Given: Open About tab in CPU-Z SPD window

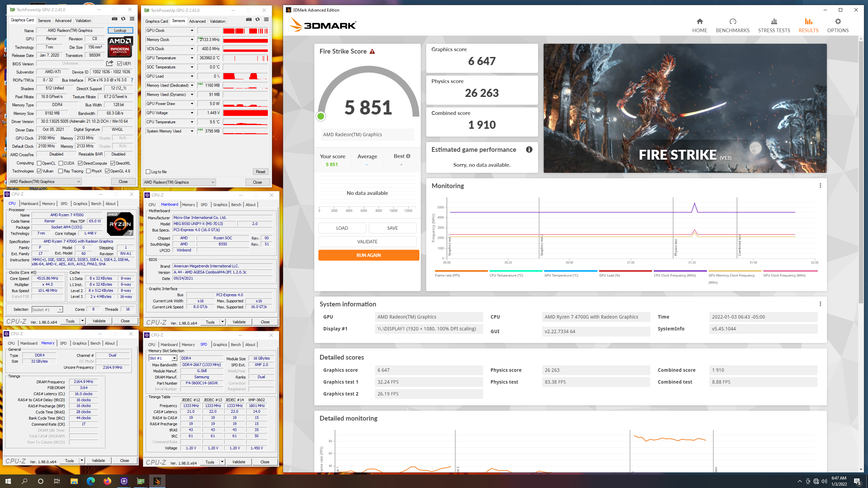Looking at the screenshot, I should [x=250, y=345].
